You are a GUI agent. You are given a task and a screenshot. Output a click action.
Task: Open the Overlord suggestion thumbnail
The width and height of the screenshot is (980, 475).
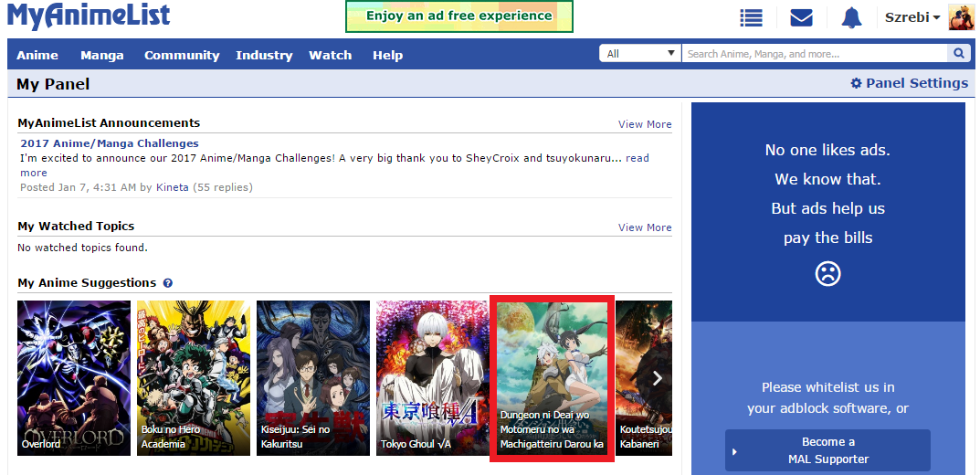pos(74,378)
